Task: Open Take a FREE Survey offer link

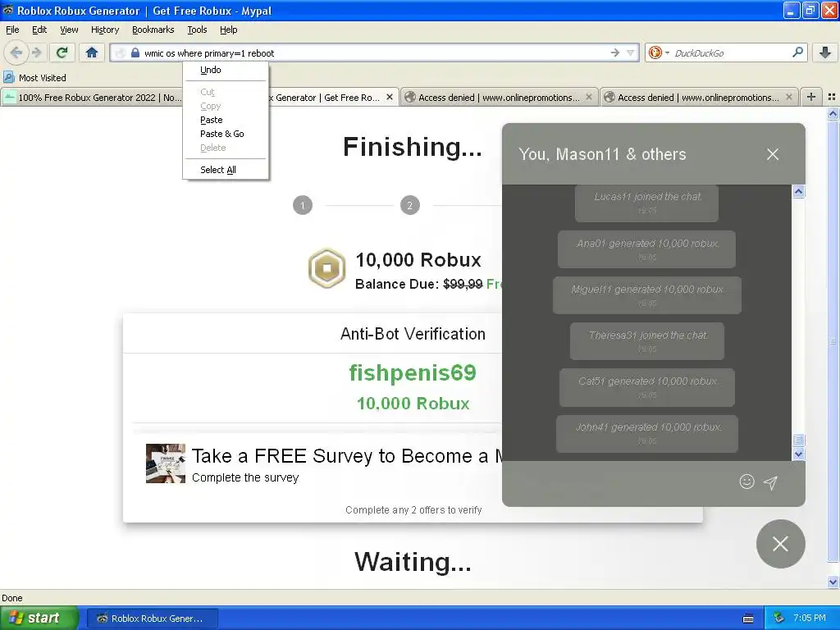Action: pos(347,456)
